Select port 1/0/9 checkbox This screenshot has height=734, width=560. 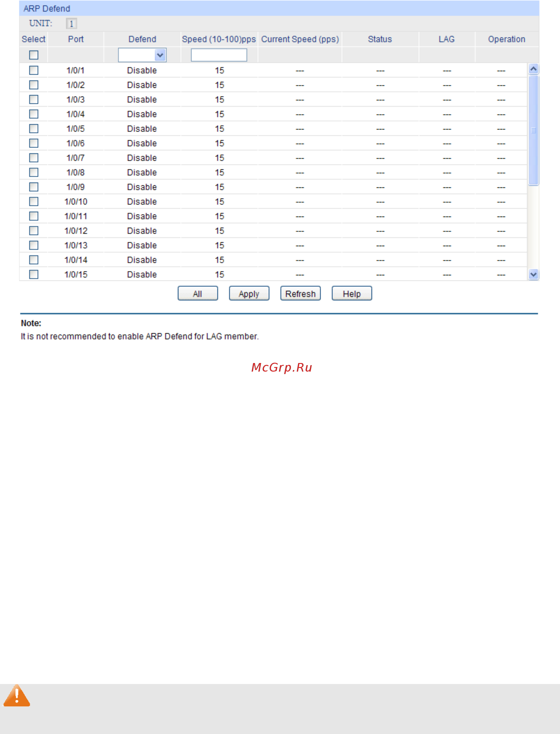pos(34,187)
